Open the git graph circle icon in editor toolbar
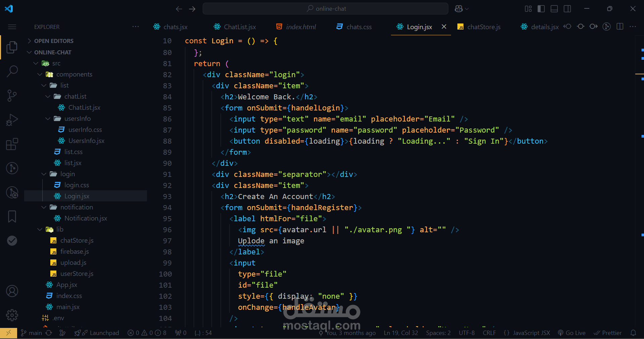Viewport: 644px width, 339px height. [606, 27]
